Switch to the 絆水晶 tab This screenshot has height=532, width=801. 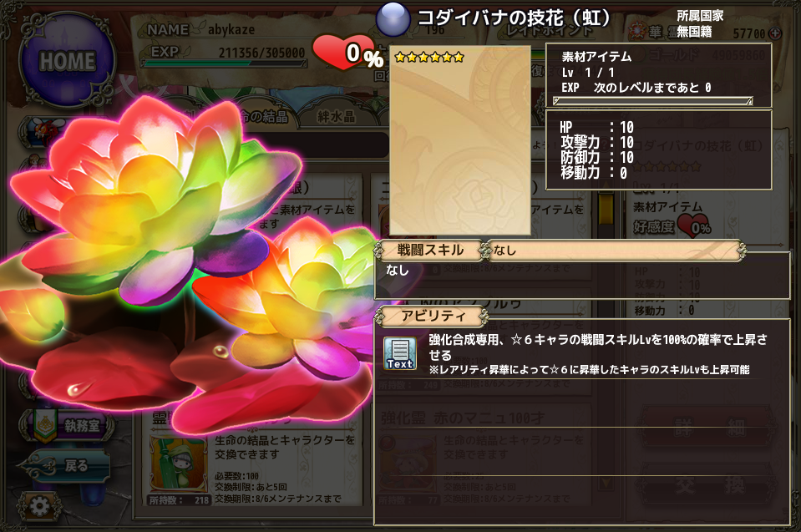point(336,116)
